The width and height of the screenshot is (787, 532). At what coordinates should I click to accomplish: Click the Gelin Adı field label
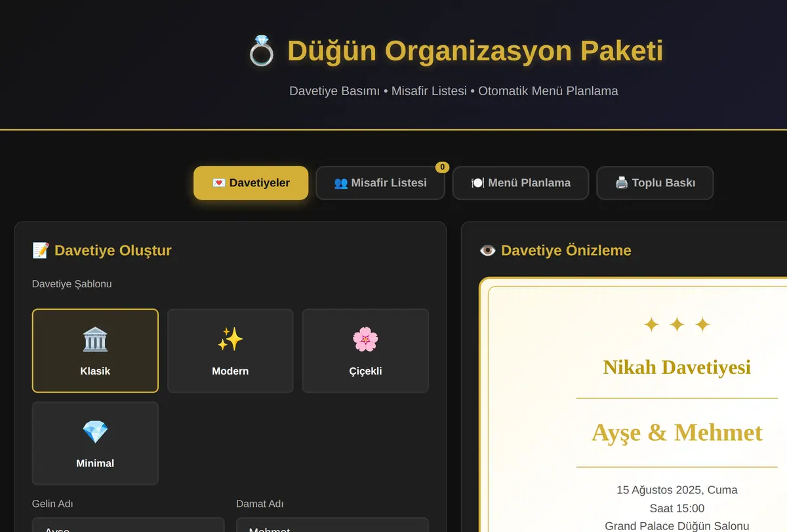coord(52,504)
